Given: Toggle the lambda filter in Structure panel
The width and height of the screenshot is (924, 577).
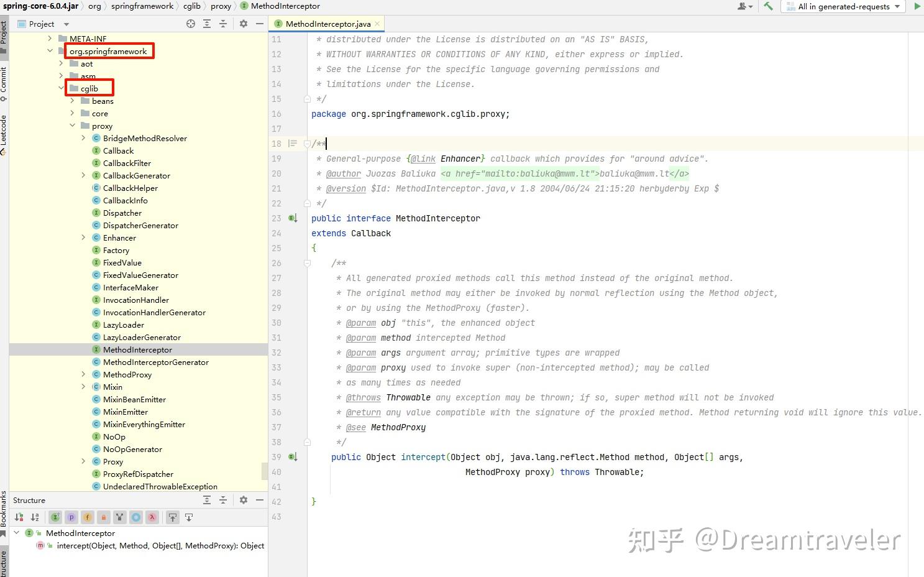Looking at the screenshot, I should (152, 517).
